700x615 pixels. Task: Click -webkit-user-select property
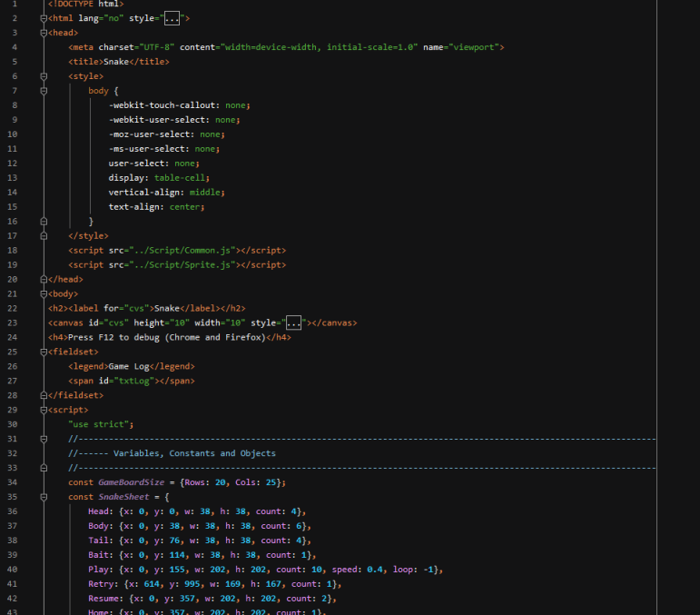157,120
